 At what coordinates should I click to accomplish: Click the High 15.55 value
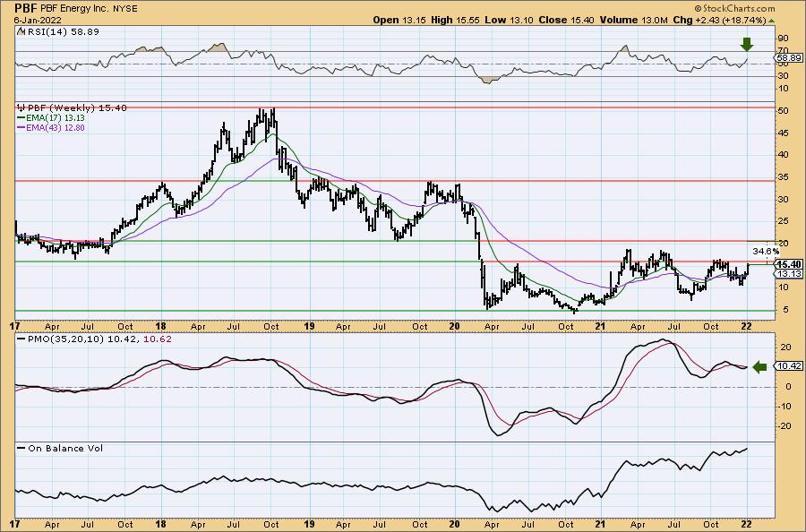454,20
